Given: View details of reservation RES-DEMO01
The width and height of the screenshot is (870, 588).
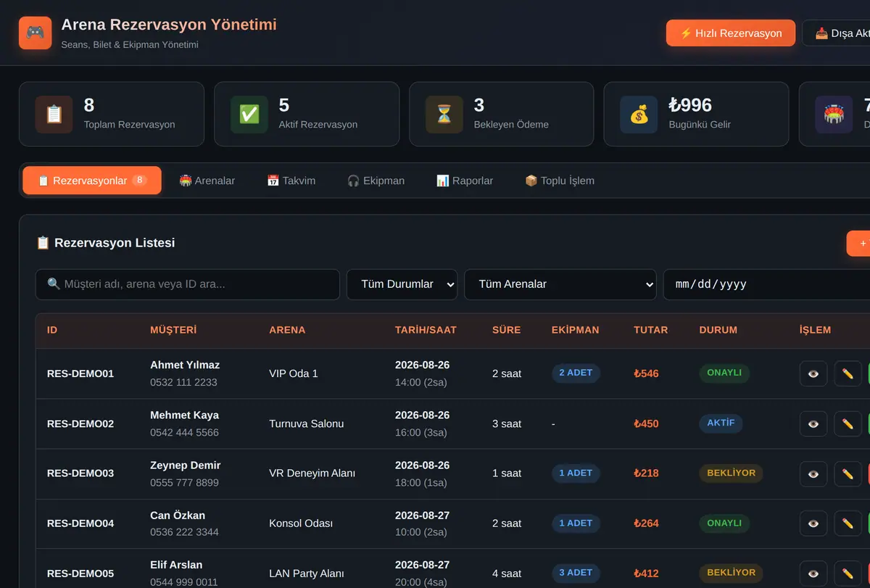Looking at the screenshot, I should point(813,373).
